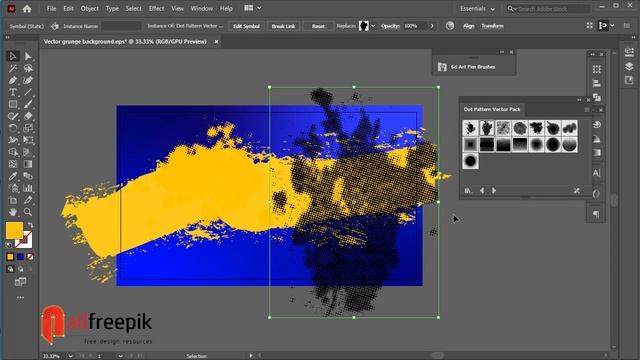Screen dimensions: 640x360
Task: Select the Shape Builder tool
Action: (x=13, y=152)
